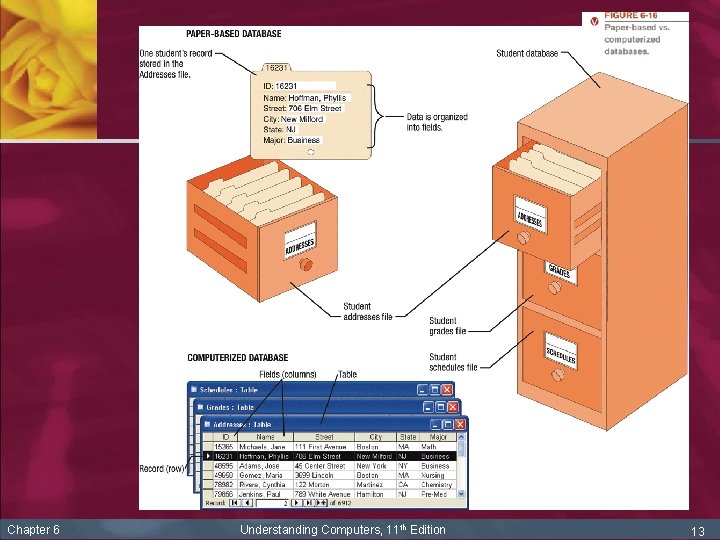Select the ID column header
This screenshot has height=540, width=720.
point(225,437)
